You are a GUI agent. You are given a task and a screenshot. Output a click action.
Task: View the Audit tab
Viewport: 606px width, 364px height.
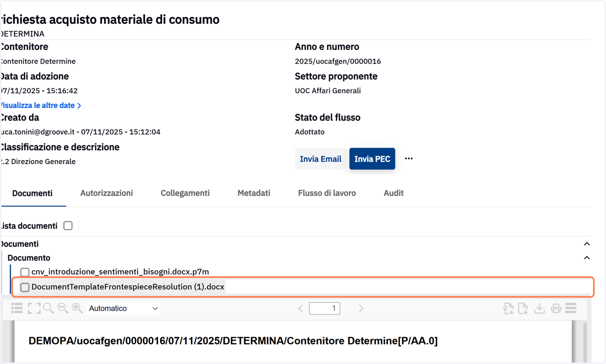point(393,193)
